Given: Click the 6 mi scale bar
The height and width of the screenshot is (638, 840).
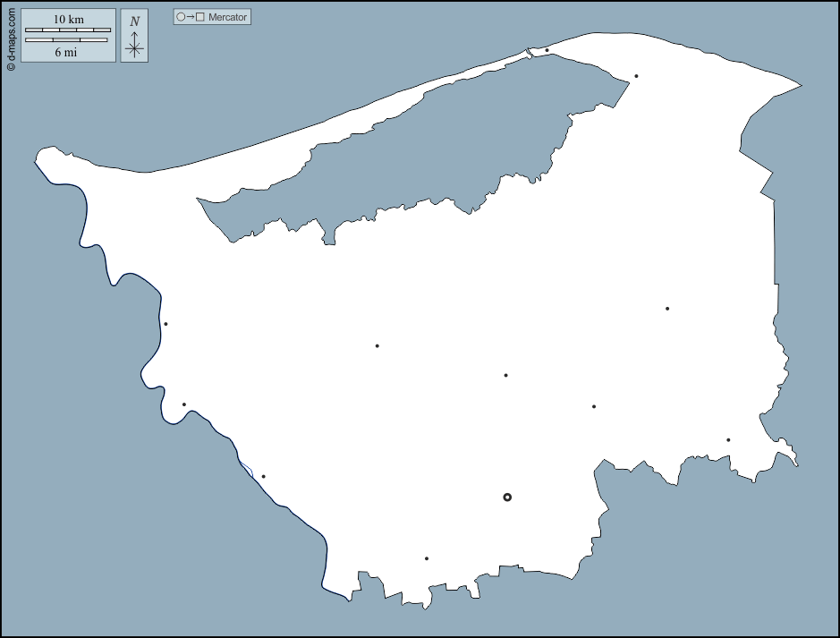Looking at the screenshot, I should pyautogui.click(x=66, y=40).
